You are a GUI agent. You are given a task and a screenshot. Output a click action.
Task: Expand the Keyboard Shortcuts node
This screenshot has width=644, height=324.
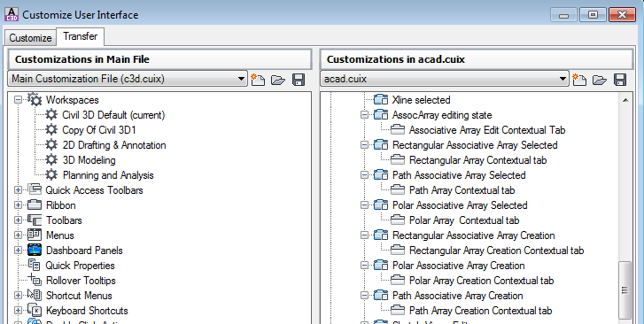point(18,311)
